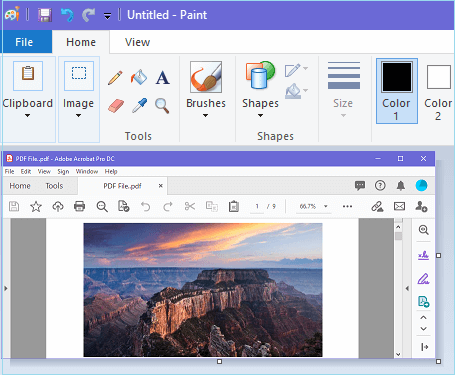This screenshot has width=455, height=375.
Task: Click the Acrobat share link icon
Action: 377,206
